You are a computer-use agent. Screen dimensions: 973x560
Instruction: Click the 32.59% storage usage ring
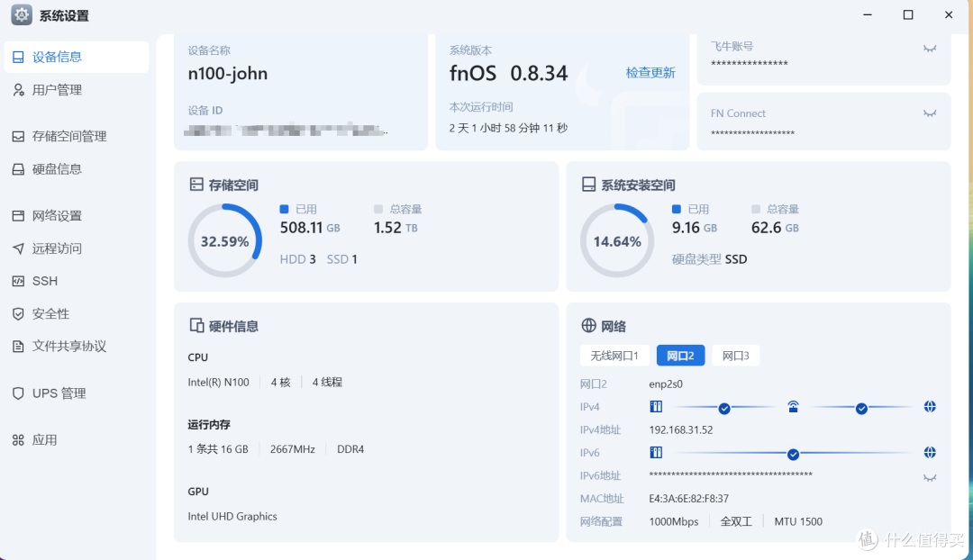(224, 240)
